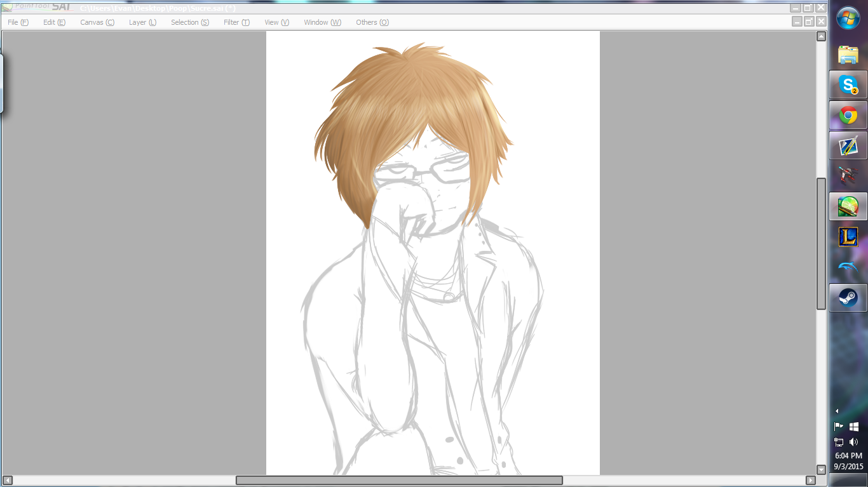868x487 pixels.
Task: Maximize the PaintTool SAI application window
Action: [808, 8]
